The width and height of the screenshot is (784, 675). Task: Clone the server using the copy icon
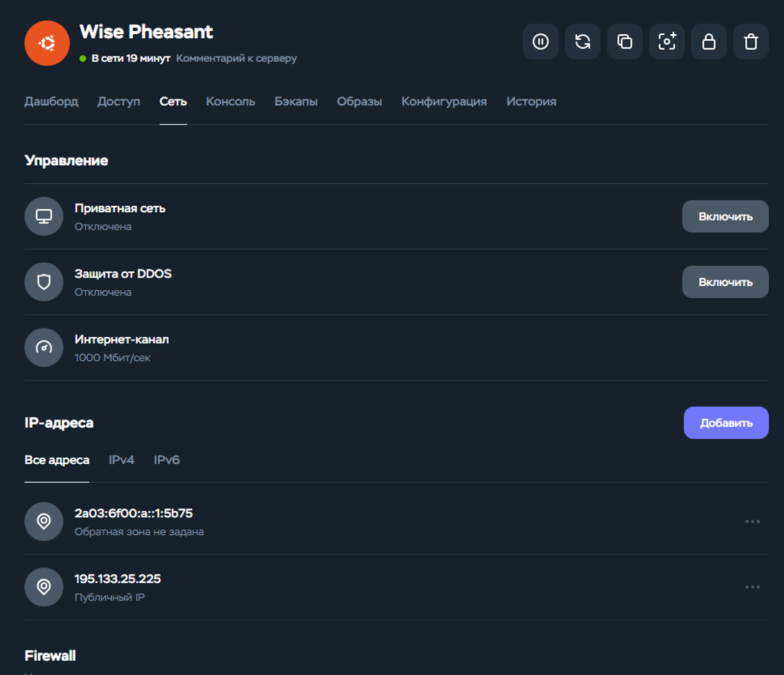625,42
